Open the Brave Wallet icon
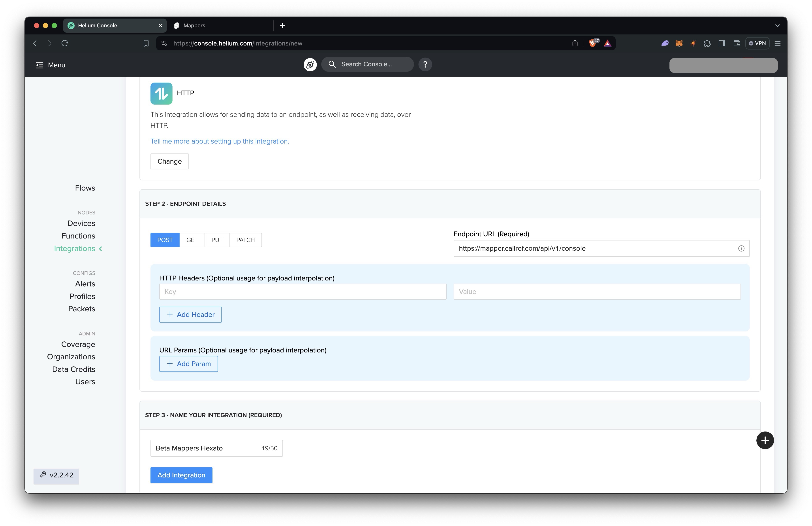812x526 pixels. pyautogui.click(x=737, y=43)
